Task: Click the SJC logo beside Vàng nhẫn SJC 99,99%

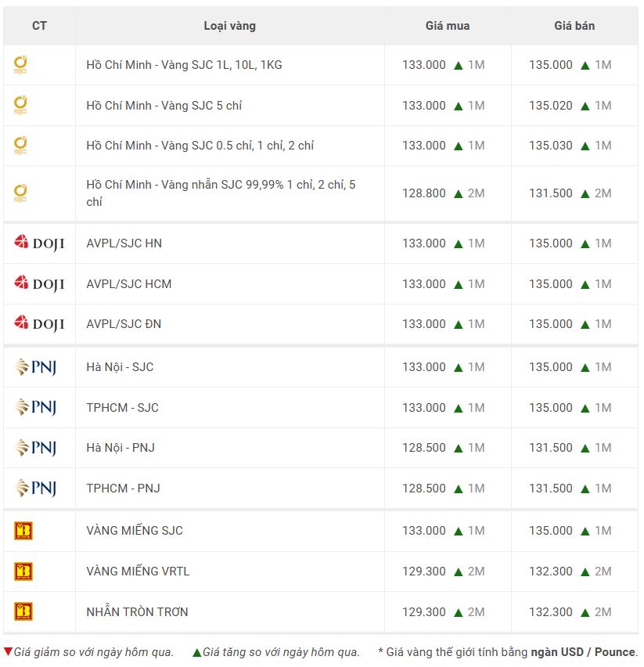Action: point(20,193)
